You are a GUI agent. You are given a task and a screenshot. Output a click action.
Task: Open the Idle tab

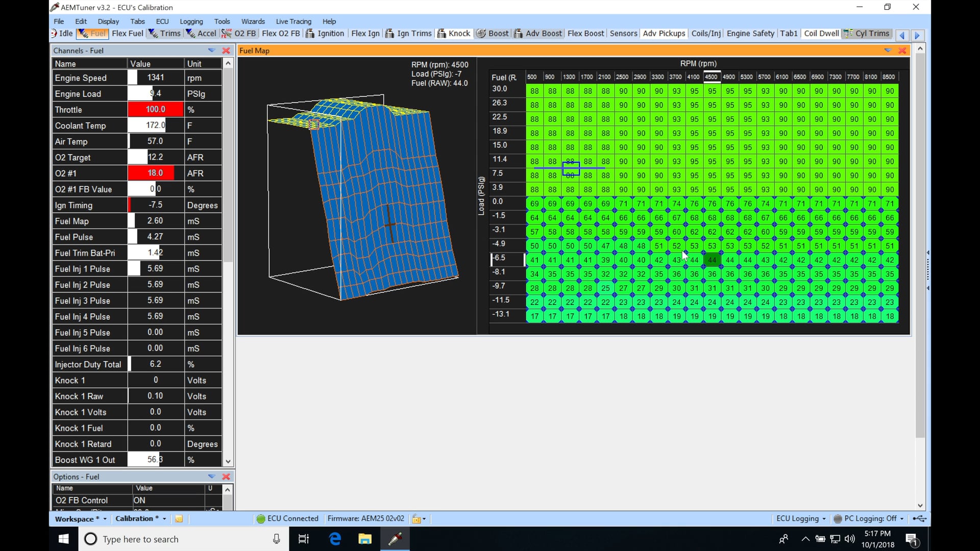pos(62,34)
